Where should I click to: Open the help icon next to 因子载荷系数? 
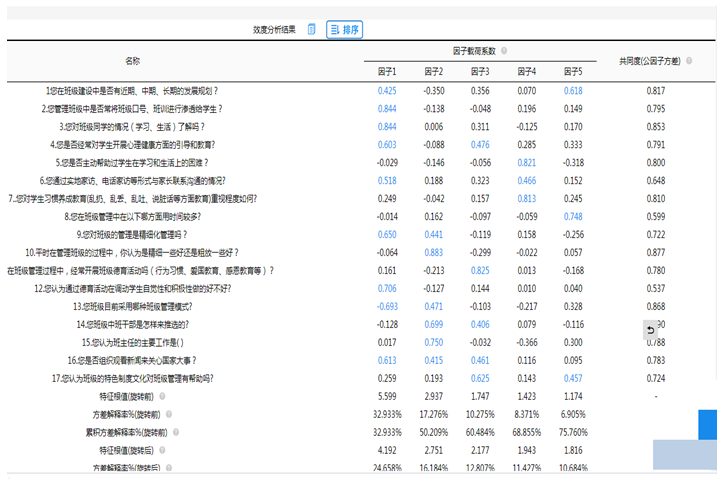504,51
